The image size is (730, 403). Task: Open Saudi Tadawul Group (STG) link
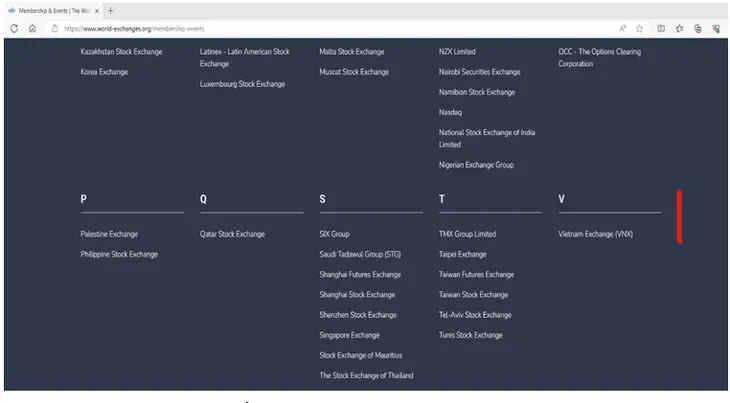click(x=360, y=255)
